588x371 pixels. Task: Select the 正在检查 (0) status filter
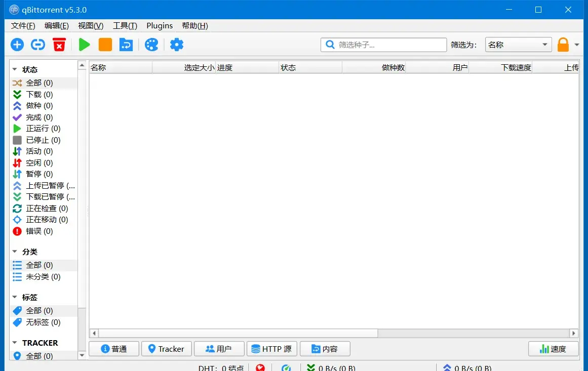click(44, 209)
